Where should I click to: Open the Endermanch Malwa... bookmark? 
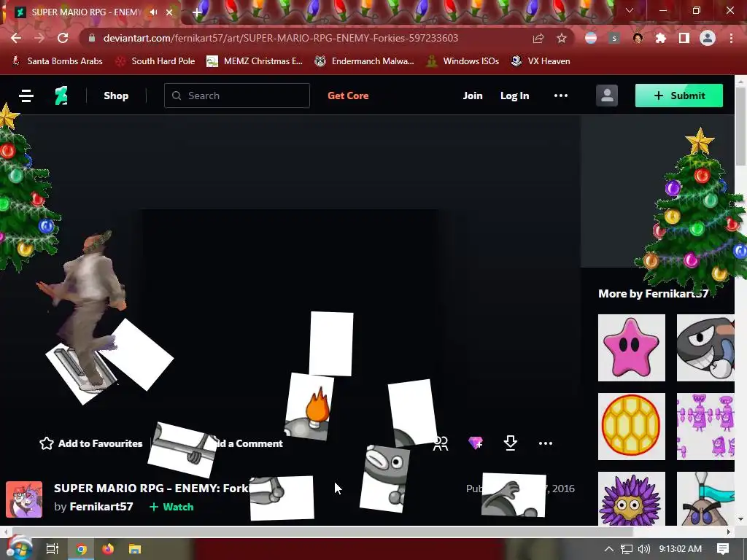coord(365,61)
